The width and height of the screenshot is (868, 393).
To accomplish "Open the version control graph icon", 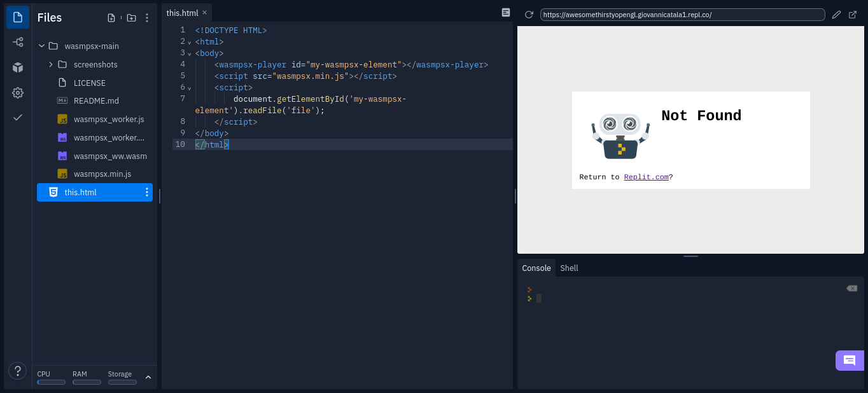I will (x=17, y=42).
